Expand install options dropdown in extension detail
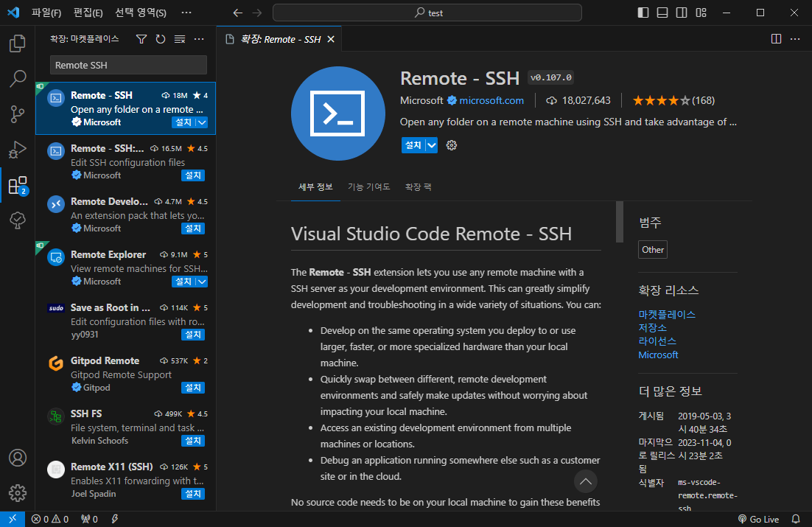This screenshot has width=812, height=527. [431, 145]
